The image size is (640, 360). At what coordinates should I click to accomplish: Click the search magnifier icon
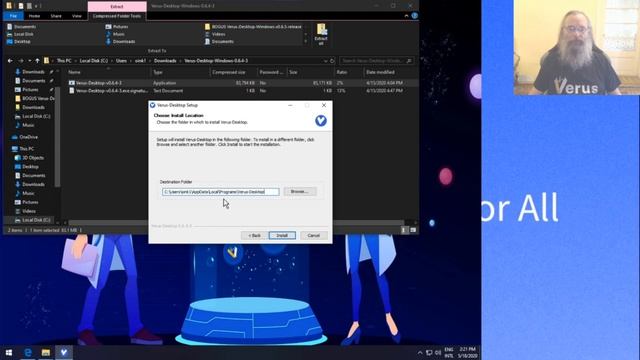tap(409, 61)
